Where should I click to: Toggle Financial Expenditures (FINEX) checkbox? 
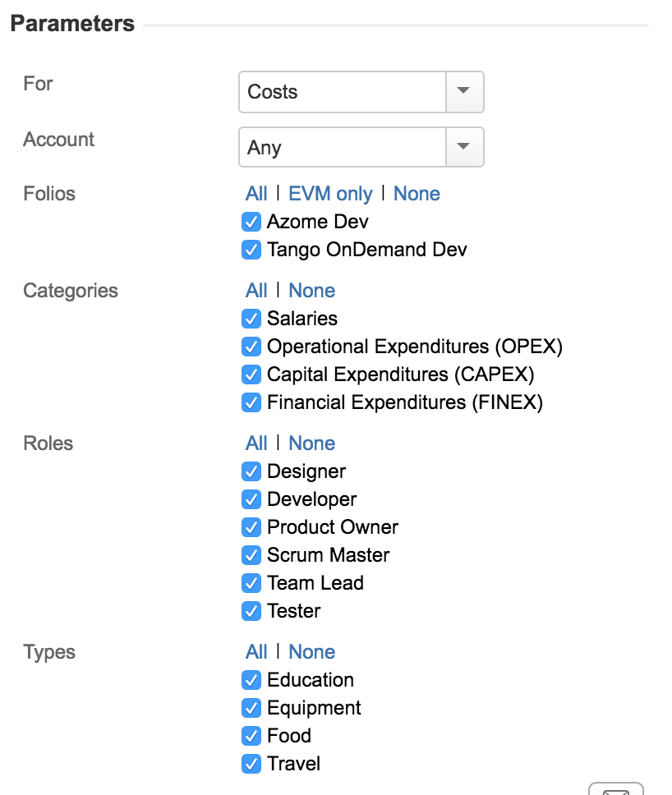(251, 402)
